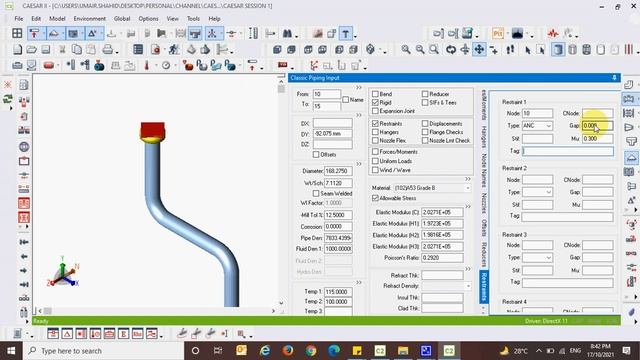Open the Edit menu

pos(36,19)
